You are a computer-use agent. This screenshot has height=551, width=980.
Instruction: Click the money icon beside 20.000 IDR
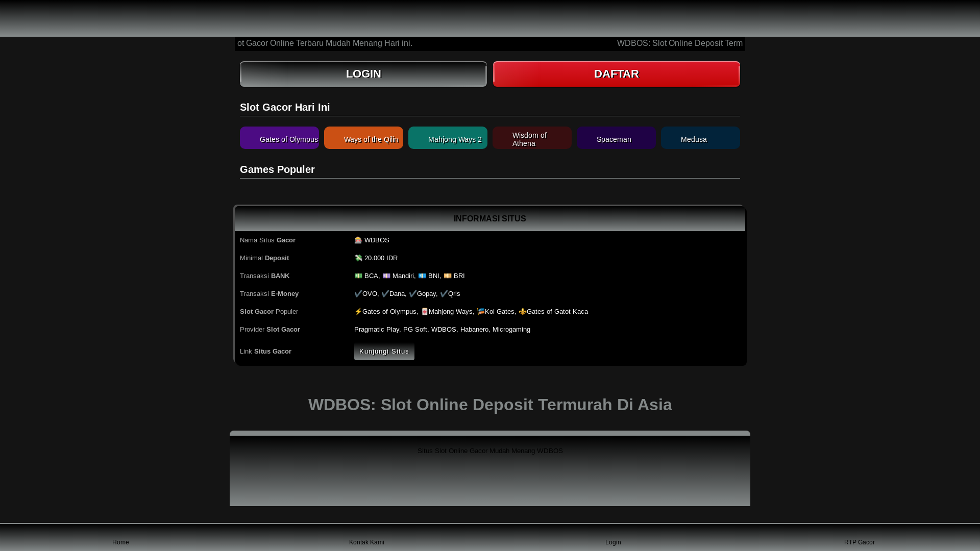point(358,258)
